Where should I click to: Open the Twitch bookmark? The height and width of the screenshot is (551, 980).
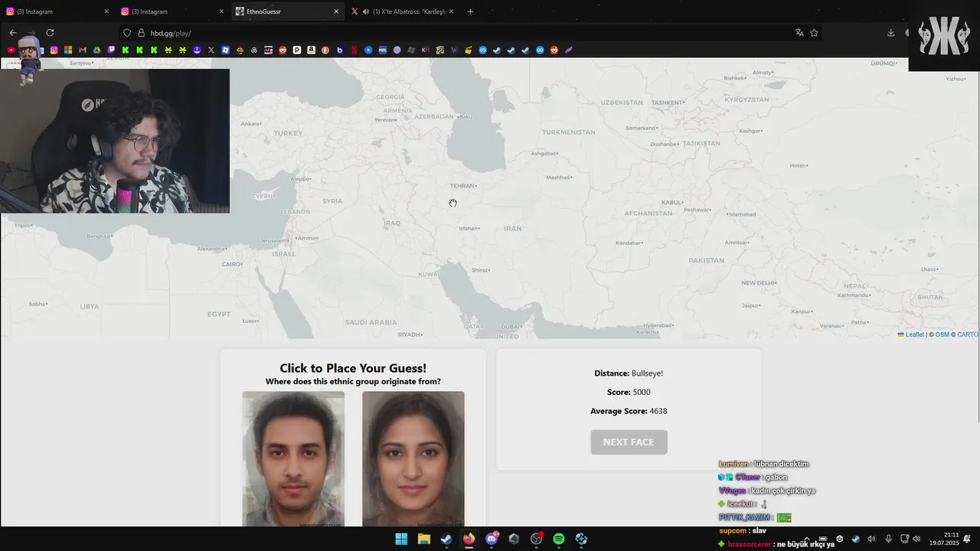[111, 50]
